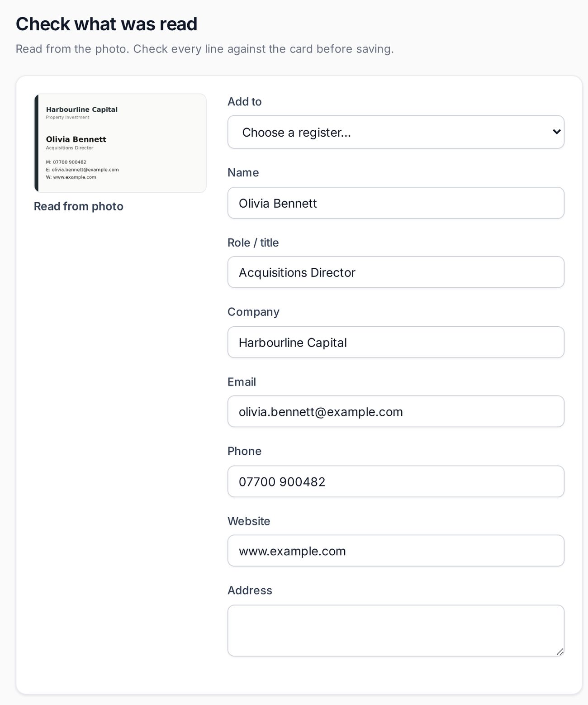
Task: Grab the Address box resize handle
Action: 560,652
